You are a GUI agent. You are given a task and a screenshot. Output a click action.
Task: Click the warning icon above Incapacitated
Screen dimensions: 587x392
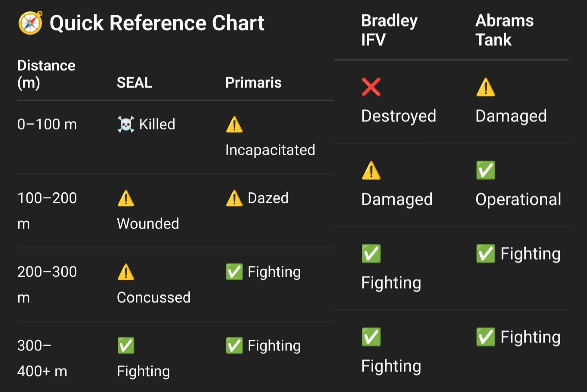tap(234, 125)
